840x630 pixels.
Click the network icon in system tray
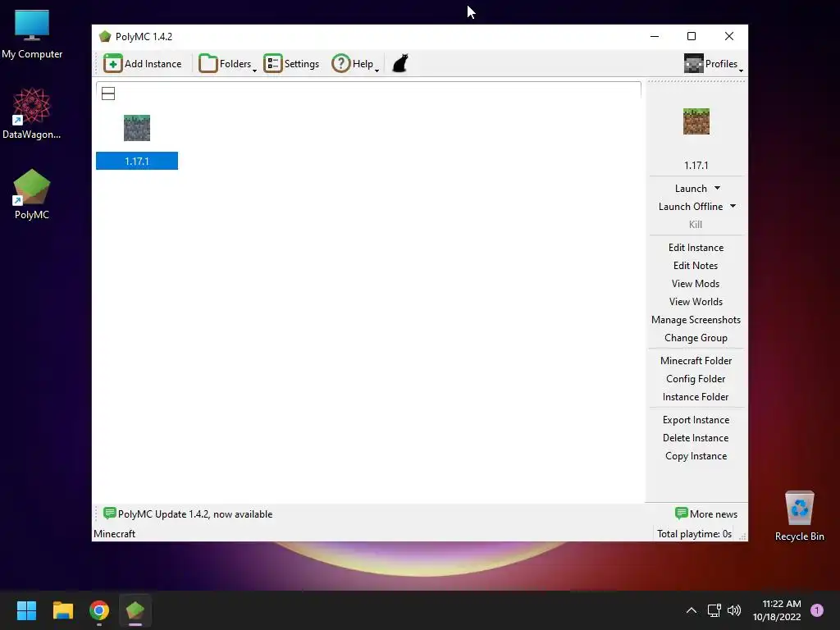(714, 610)
